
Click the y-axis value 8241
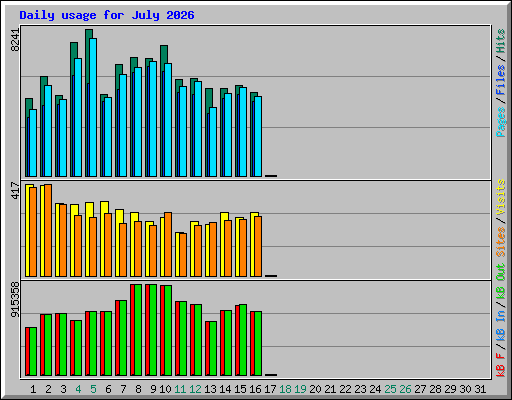tap(15, 40)
